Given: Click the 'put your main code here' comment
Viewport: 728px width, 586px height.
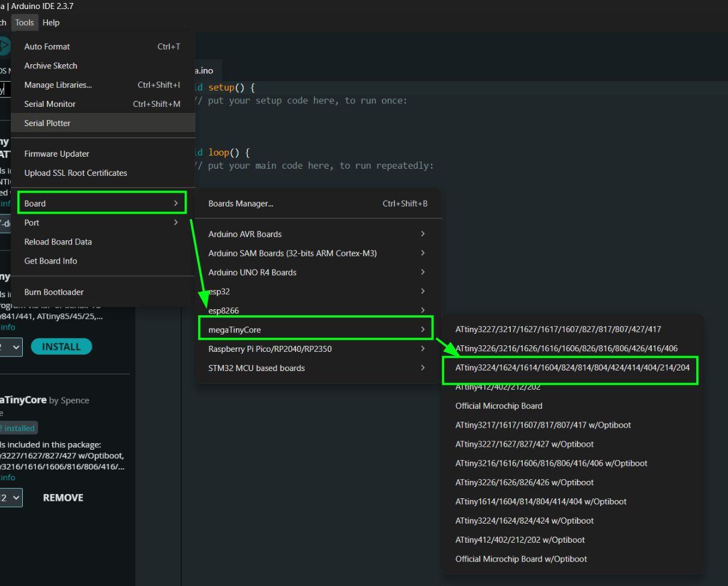Looking at the screenshot, I should tap(313, 166).
